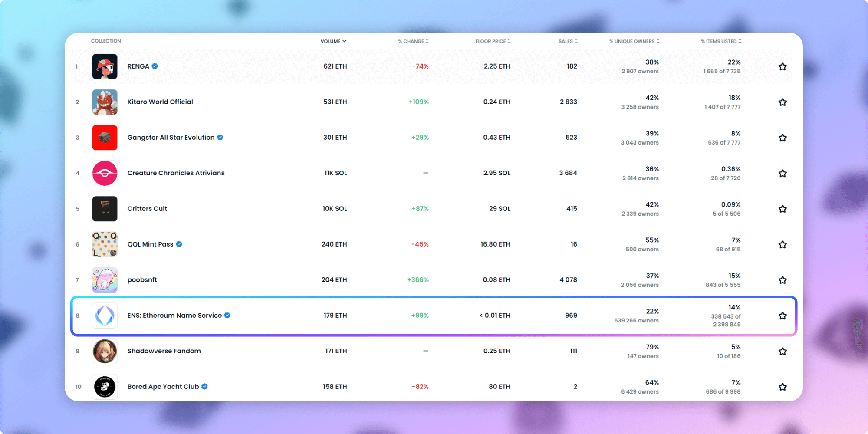Open RENGA collection thumbnail

(105, 66)
